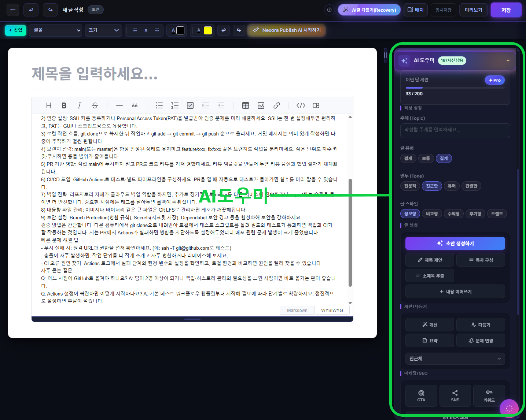The width and height of the screenshot is (526, 420).
Task: Insert hyperlink using link icon
Action: (x=277, y=105)
